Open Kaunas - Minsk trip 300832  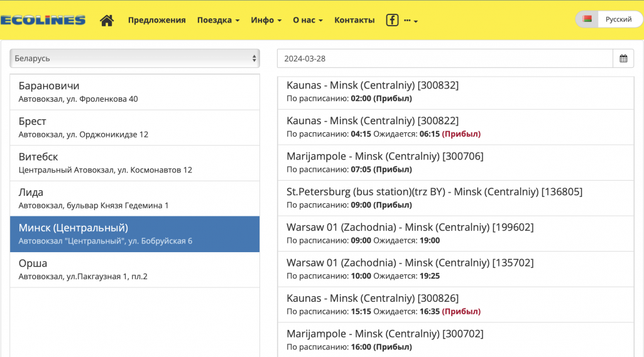456,92
